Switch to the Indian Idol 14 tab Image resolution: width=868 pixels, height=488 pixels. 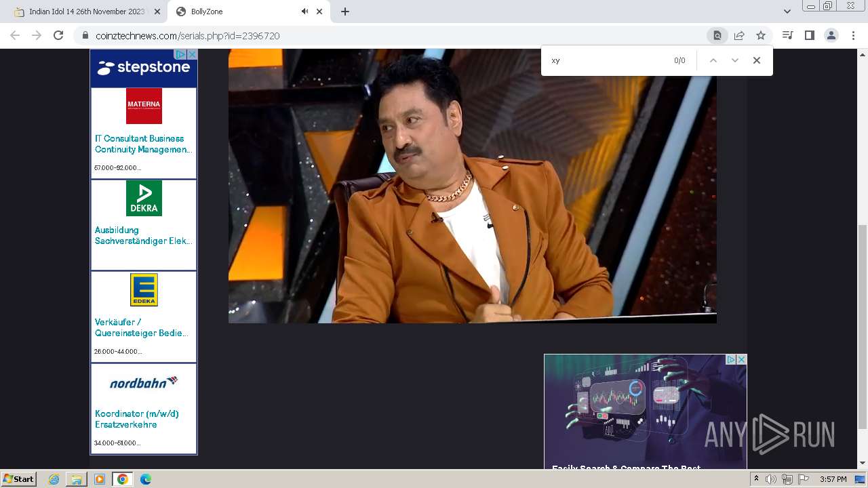click(x=87, y=12)
